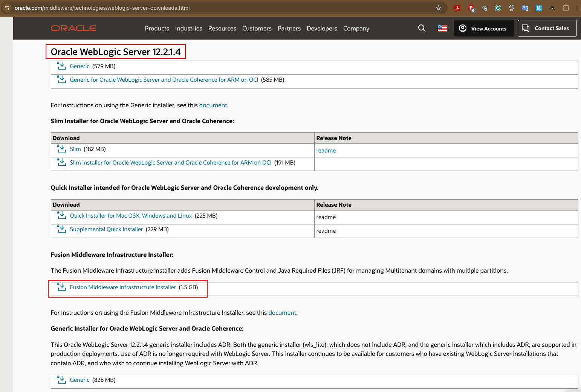Viewport: 581px width, 392px height.
Task: Click download icon beside Supplemental Quick Installer
Action: coord(61,229)
